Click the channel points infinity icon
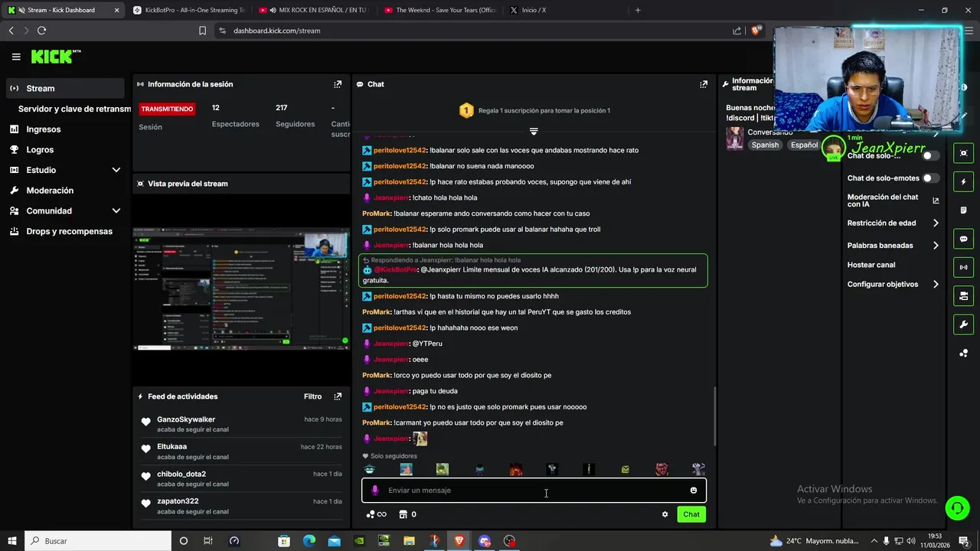The image size is (980, 551). tap(376, 514)
